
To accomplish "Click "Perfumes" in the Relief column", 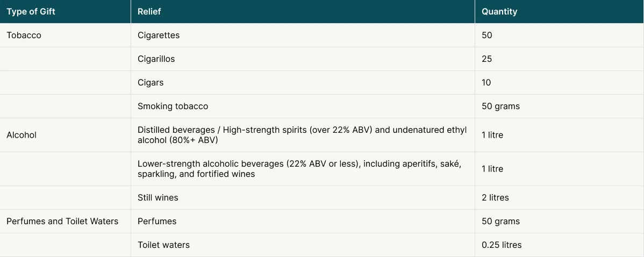I will click(157, 222).
